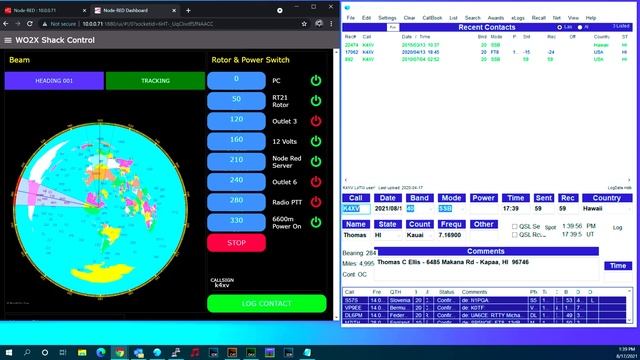Screen dimensions: 640x360
Task: Open taskbar search
Action: [x=27, y=352]
